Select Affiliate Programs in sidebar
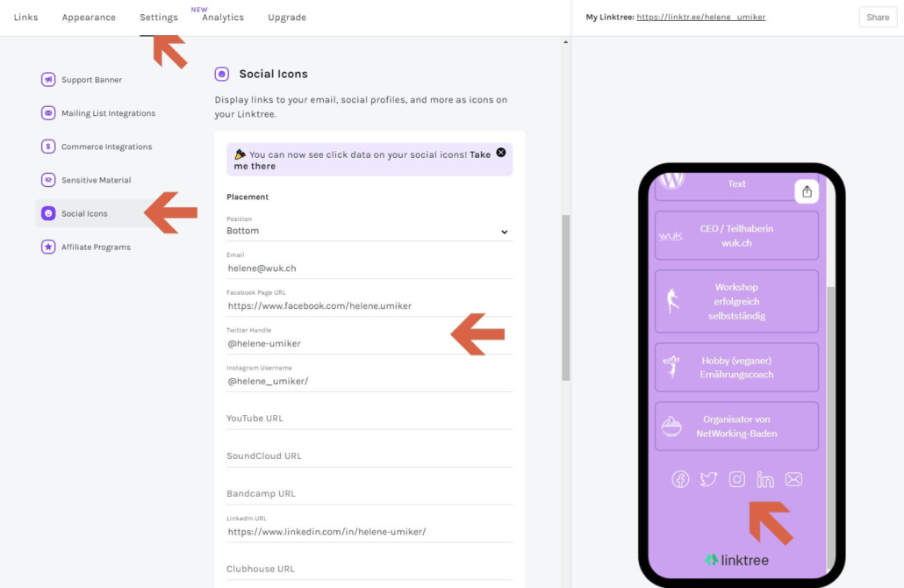Image resolution: width=904 pixels, height=588 pixels. [96, 247]
